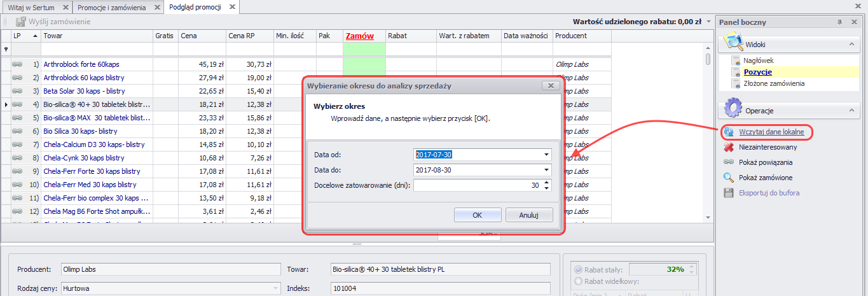The width and height of the screenshot is (868, 296).
Task: Increase Docelowe zatowarowanie days with up arrow
Action: coord(546,183)
